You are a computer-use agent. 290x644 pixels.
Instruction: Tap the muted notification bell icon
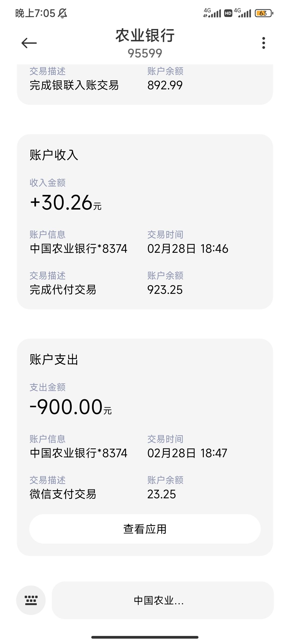63,13
